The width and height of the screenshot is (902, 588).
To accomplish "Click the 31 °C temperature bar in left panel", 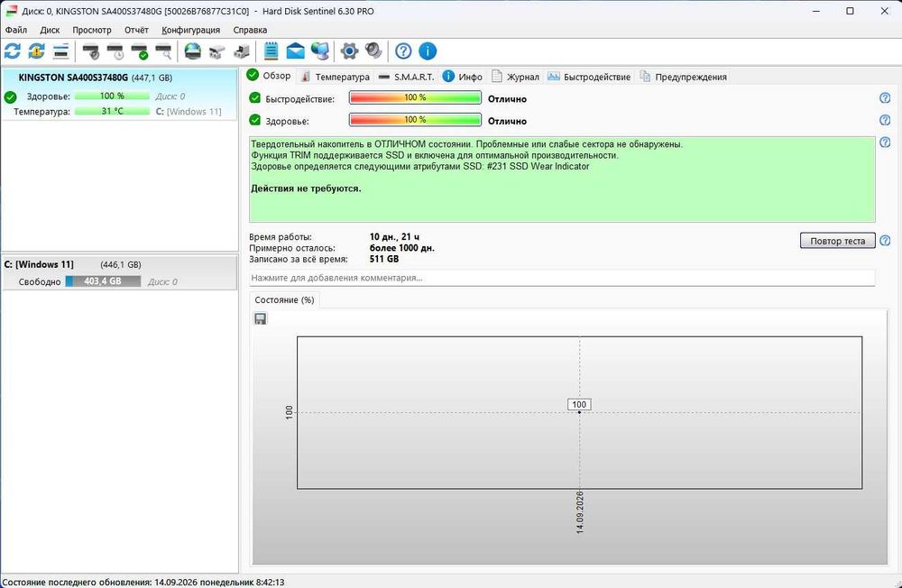I will point(112,111).
